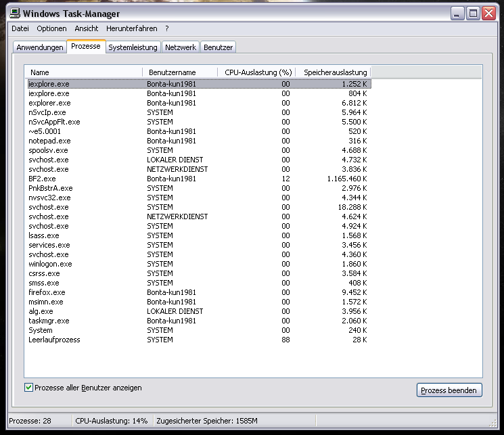
Task: Sort by the Benutzername column header
Action: tap(180, 72)
